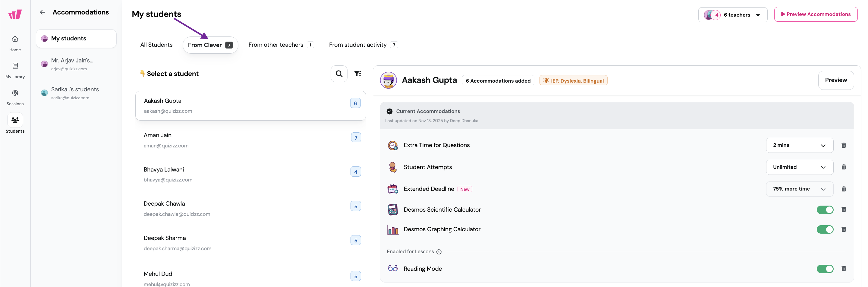Select My students in the left panel
868x287 pixels.
tap(76, 38)
